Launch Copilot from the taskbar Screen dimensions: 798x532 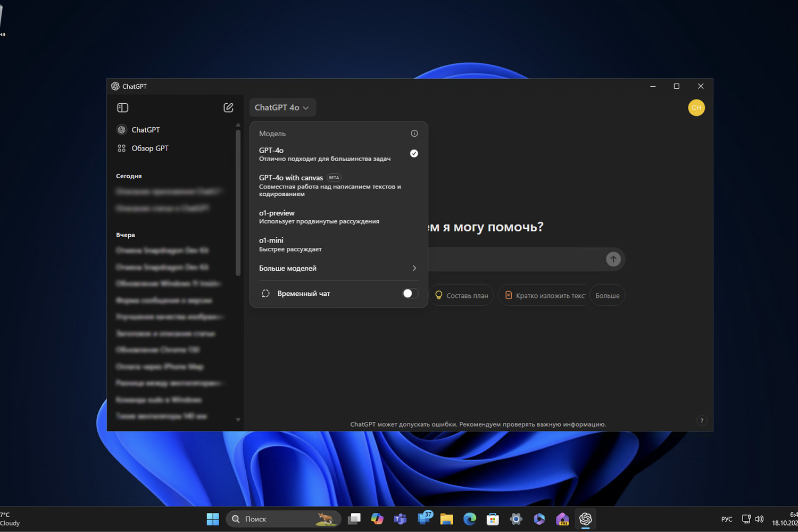(377, 519)
